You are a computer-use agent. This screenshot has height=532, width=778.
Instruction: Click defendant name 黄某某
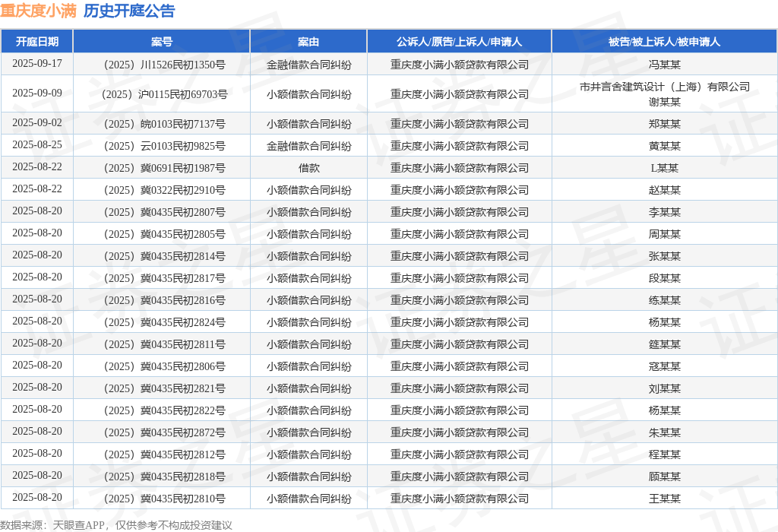664,146
